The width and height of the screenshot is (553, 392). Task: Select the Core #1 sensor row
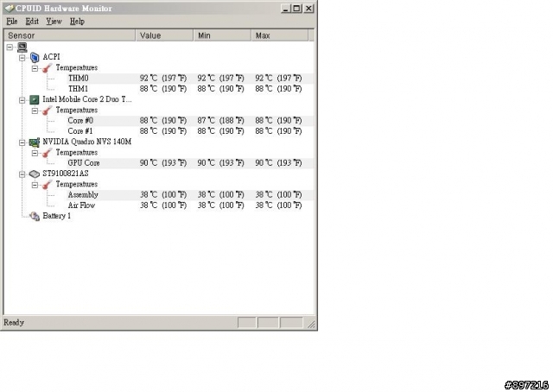(190, 131)
